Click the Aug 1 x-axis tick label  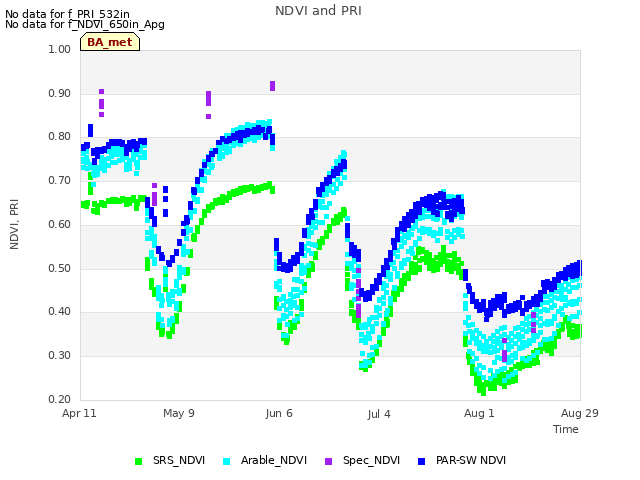(479, 413)
